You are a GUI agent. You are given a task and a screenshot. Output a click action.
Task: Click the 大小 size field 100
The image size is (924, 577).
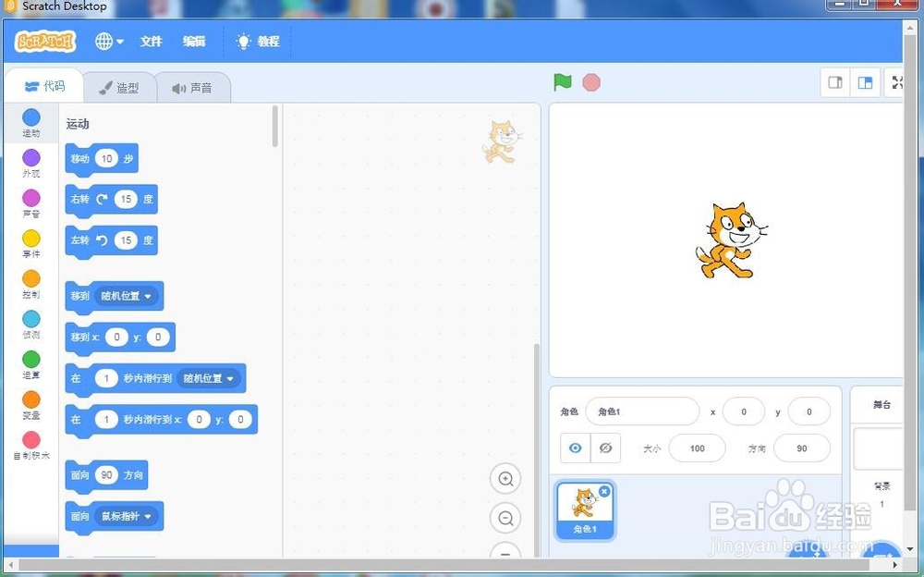pos(698,448)
